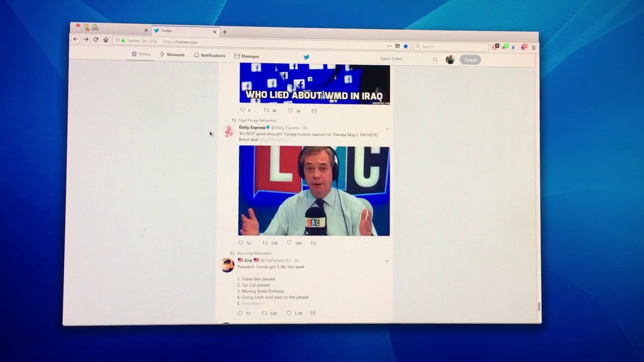Click the text 'Moving Isreal Embassy'
Screen dimensions: 644x362
pyautogui.click(x=263, y=291)
